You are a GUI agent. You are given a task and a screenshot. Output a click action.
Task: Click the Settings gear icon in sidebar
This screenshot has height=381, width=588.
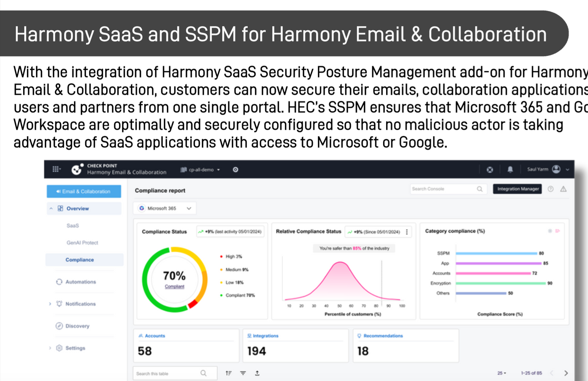click(59, 348)
